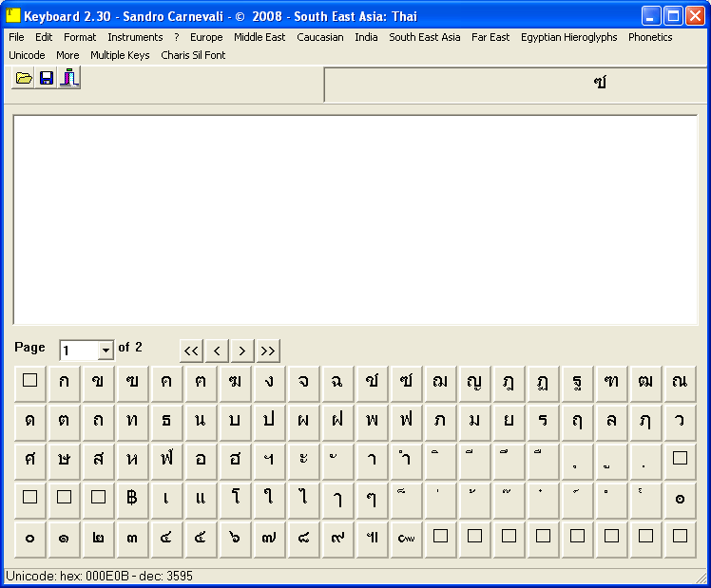Viewport: 711px width, 588px height.
Task: Insert Thai character อ key
Action: 201,462
